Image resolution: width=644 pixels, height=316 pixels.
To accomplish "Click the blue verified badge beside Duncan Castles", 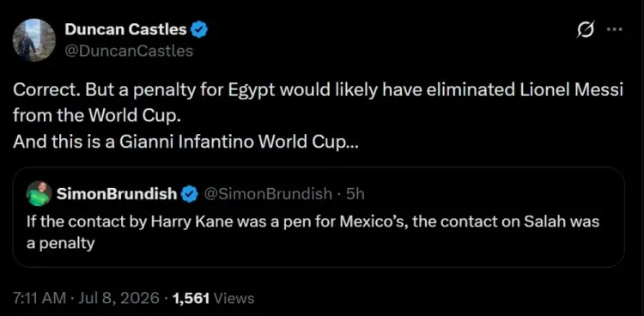I will point(200,30).
